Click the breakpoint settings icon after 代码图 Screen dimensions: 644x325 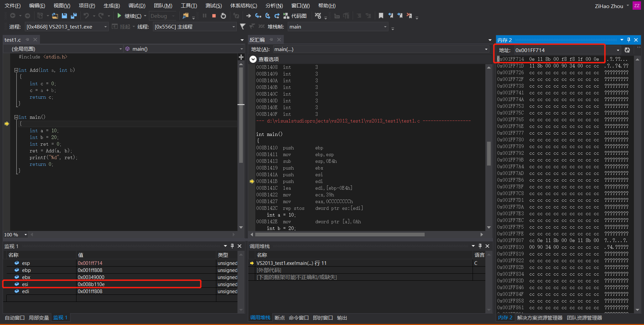tap(318, 16)
